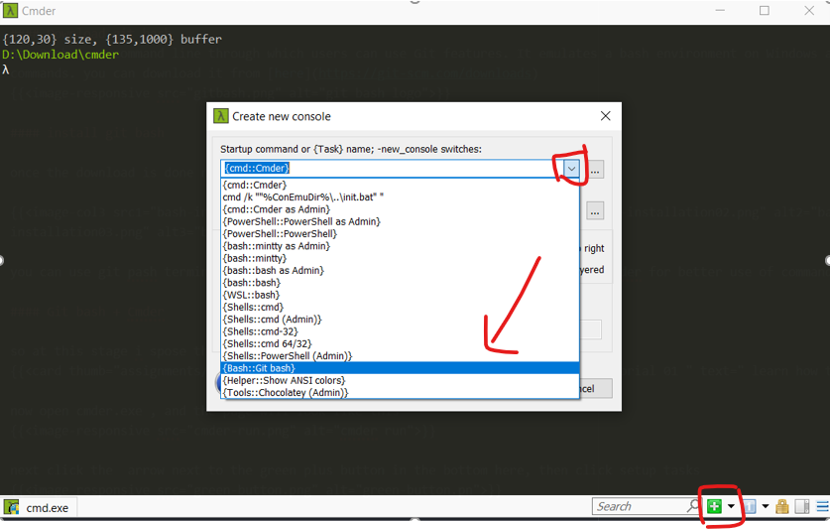
Task: Pick the {PowerShell::PowerShell} task
Action: (x=400, y=234)
